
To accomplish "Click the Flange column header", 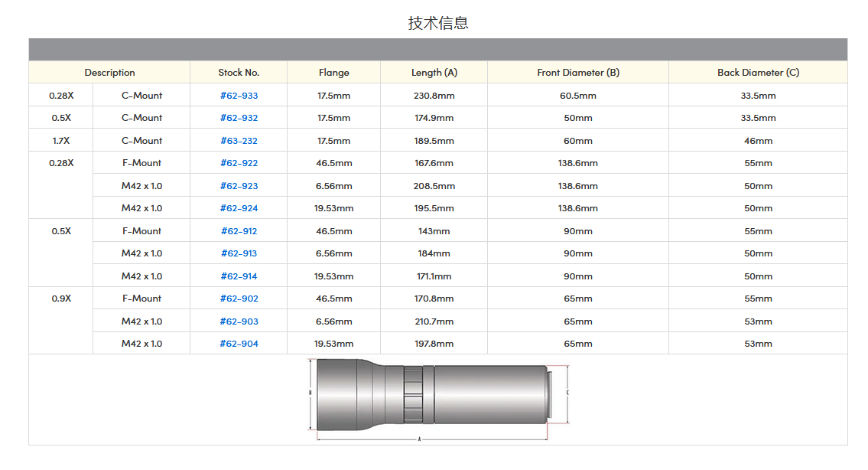I will [x=333, y=73].
